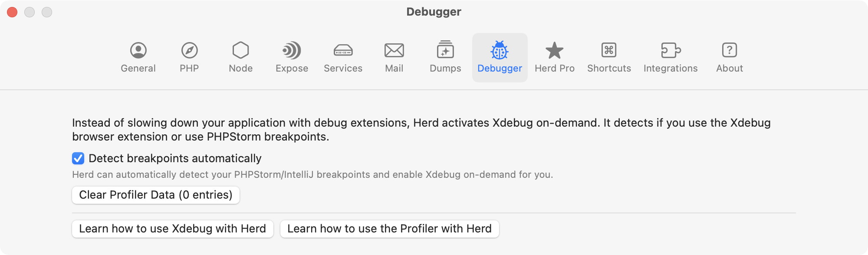Open the Services server icon

pos(343,51)
